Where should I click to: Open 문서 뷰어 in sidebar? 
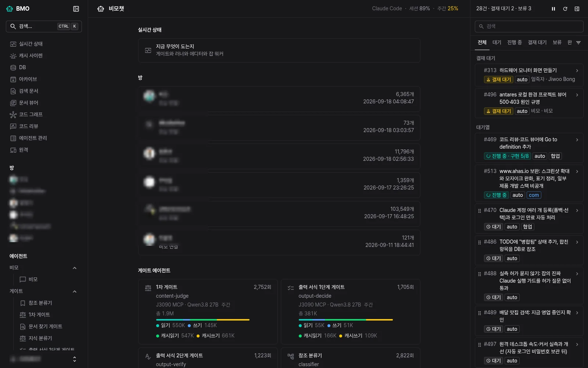click(44, 103)
